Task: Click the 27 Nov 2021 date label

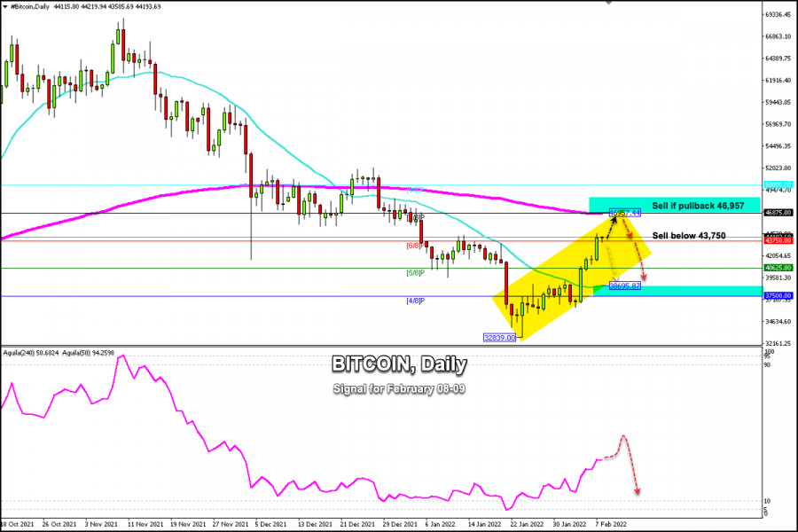Action: (230, 524)
